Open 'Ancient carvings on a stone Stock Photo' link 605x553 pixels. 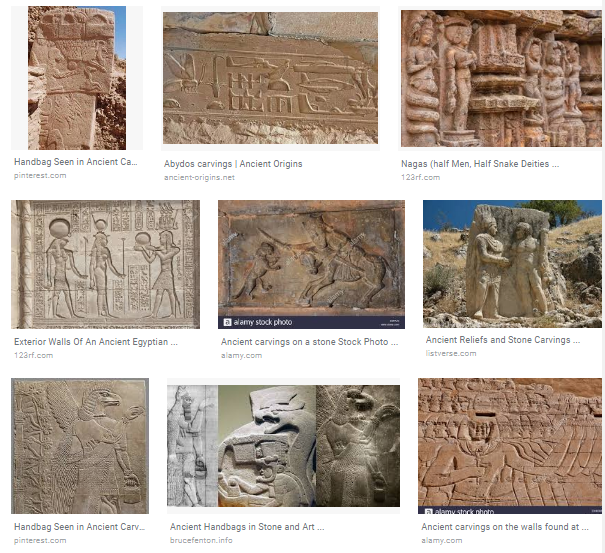click(x=309, y=342)
